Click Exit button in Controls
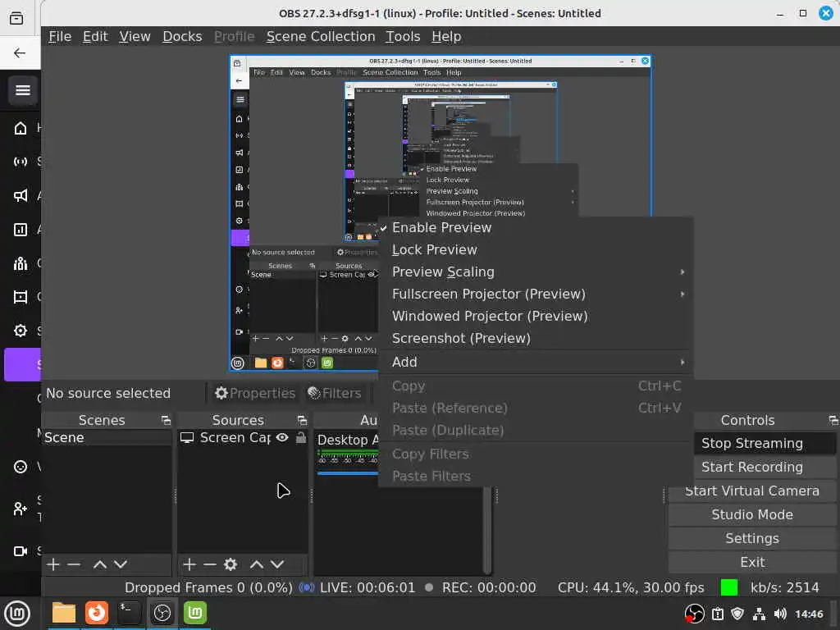Viewport: 840px width, 630px height. [x=752, y=563]
